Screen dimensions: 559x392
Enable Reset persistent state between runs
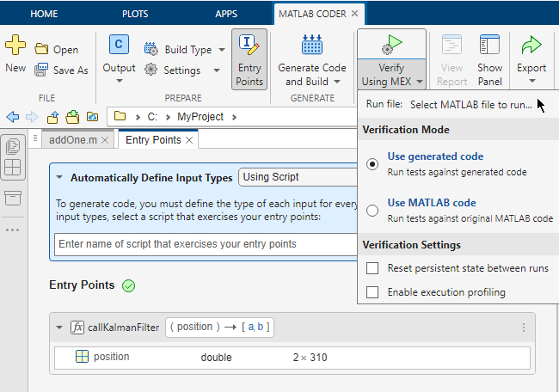[x=372, y=268]
